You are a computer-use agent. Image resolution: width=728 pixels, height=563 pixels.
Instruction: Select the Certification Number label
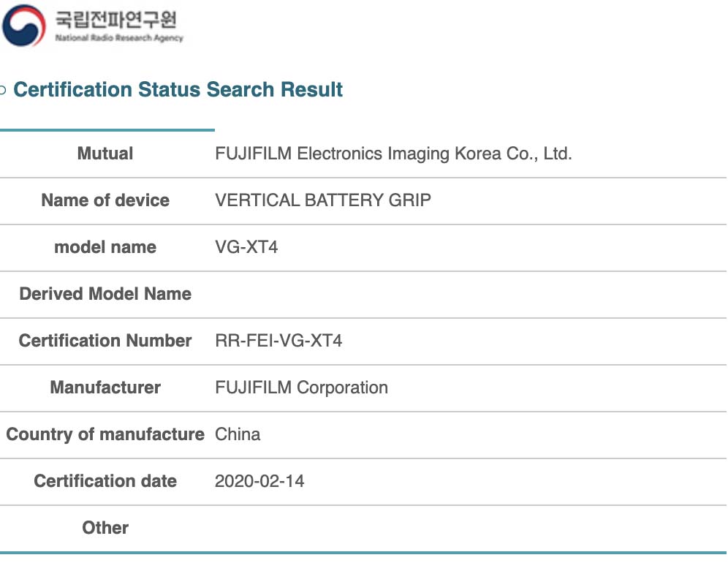[105, 341]
